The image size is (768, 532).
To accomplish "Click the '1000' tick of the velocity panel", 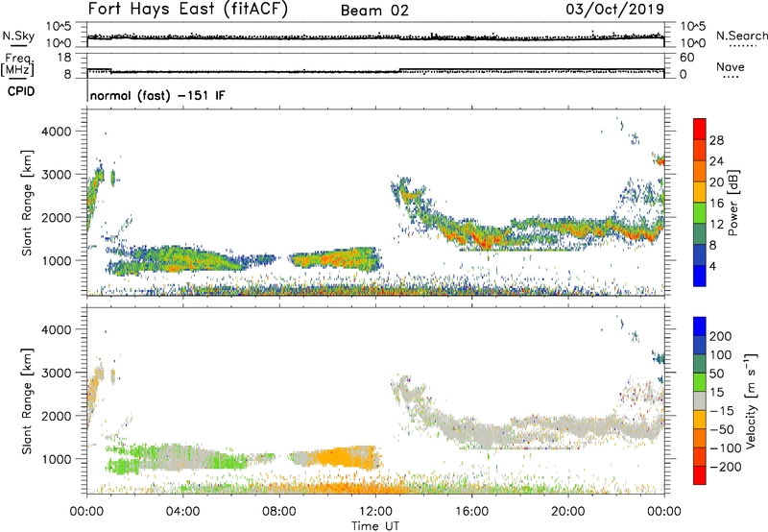I will (x=57, y=459).
